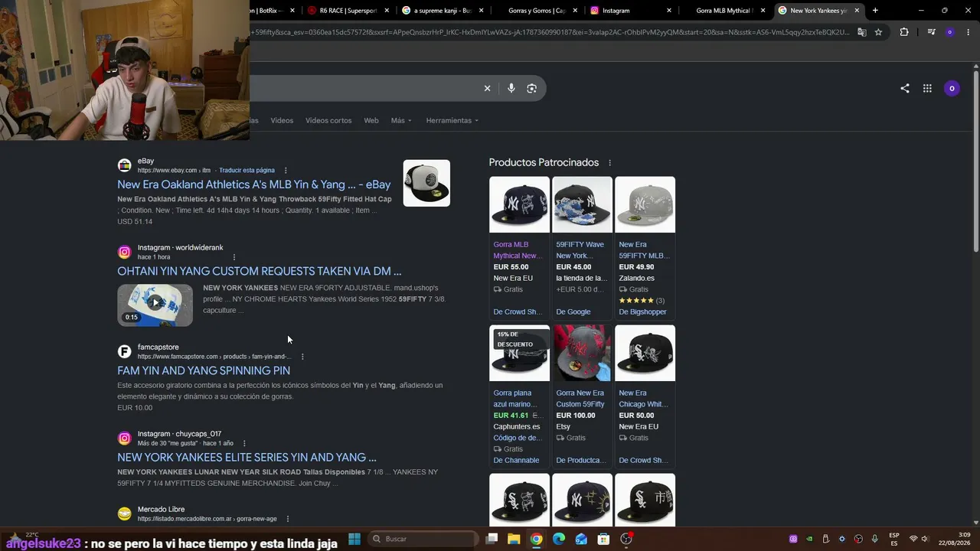Viewport: 980px width, 551px height.
Task: Switch to the Gorras y Gorros tab
Action: click(538, 11)
